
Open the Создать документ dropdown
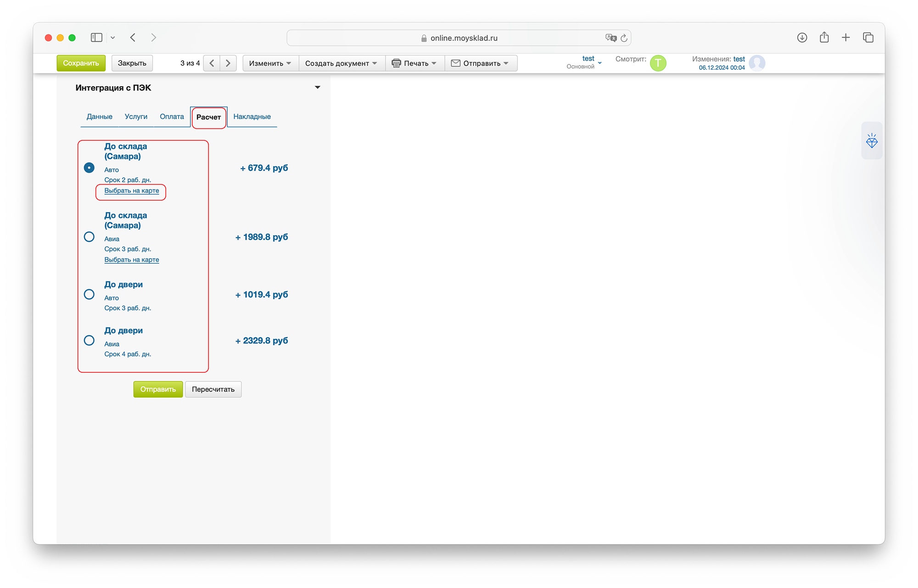pyautogui.click(x=341, y=63)
